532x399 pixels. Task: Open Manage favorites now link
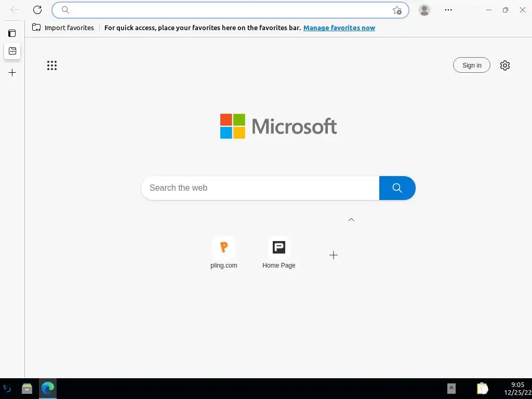pos(339,28)
